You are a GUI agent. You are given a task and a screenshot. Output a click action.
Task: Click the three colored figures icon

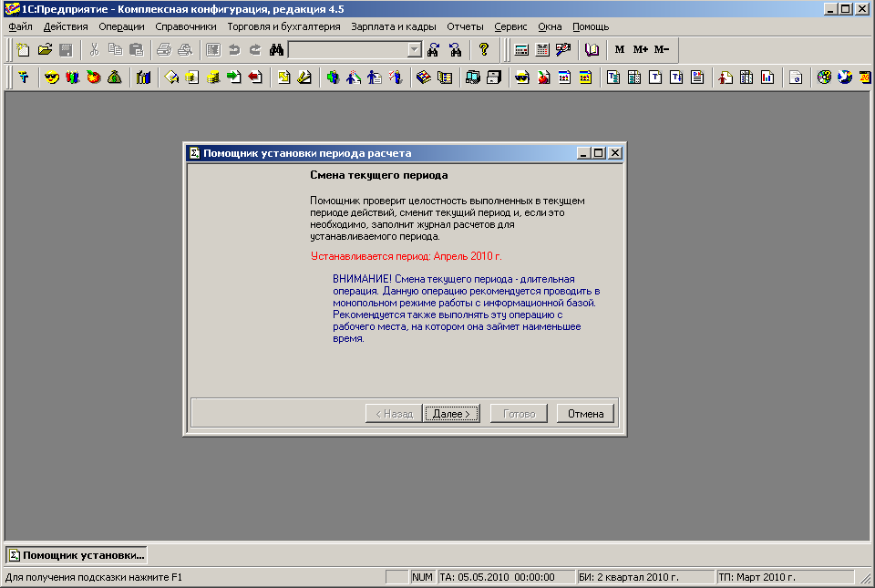[x=73, y=77]
